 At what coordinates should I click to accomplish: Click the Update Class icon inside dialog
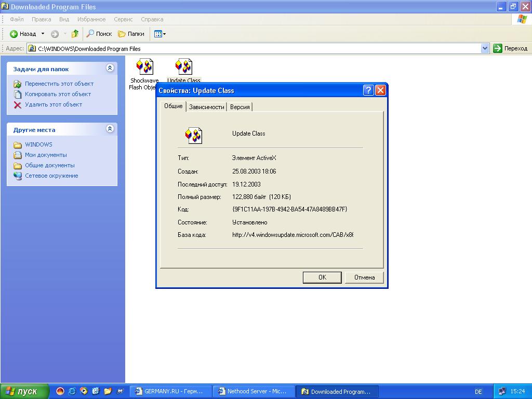click(x=194, y=136)
